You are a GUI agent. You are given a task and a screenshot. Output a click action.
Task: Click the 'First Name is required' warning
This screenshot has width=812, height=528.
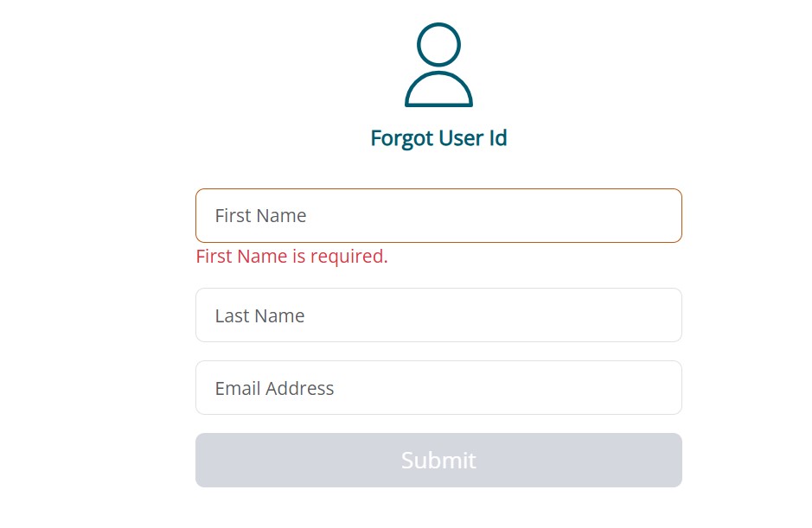[291, 256]
